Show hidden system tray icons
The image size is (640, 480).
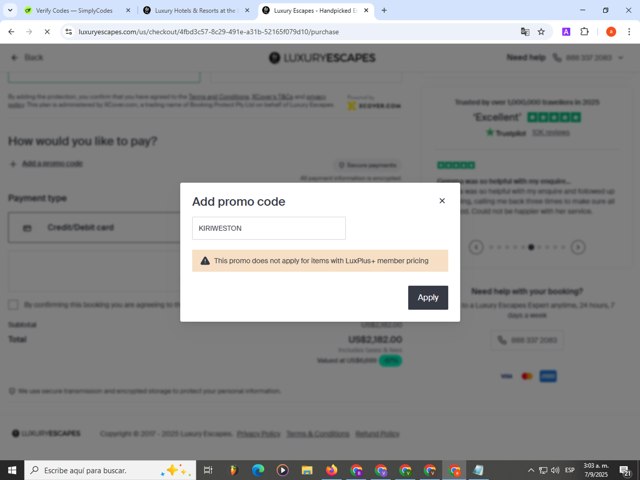[x=531, y=470]
